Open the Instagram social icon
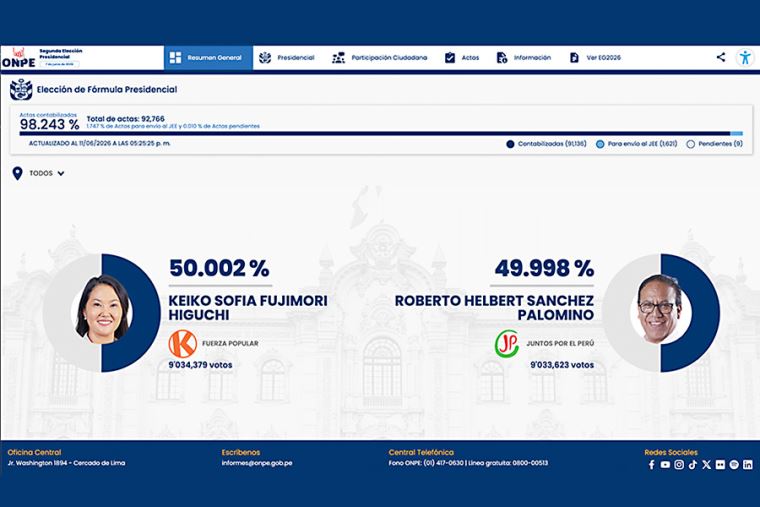The image size is (760, 507). tap(679, 464)
